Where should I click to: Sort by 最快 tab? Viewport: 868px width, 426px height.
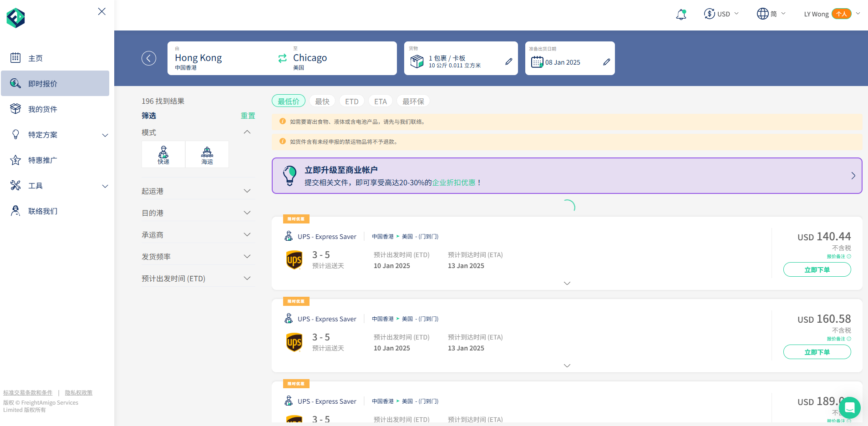[x=322, y=101]
